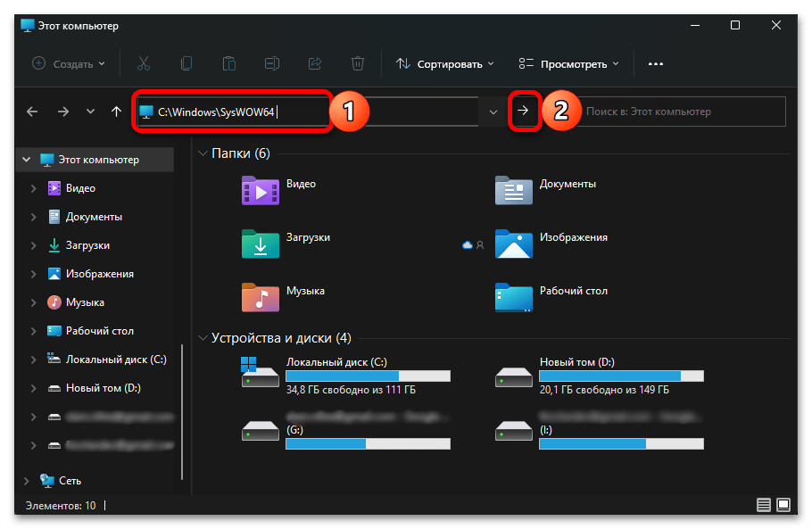
Task: Select Новый том (D:) drive tile
Action: pyautogui.click(x=599, y=376)
